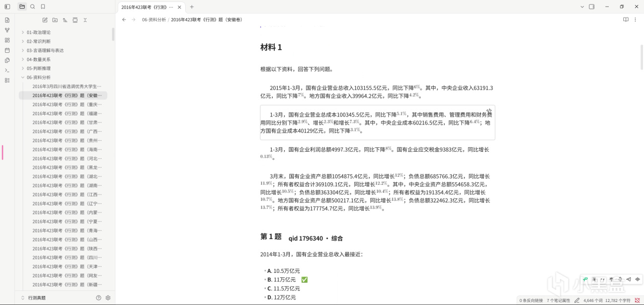Toggle the left sidebar collapse icon
The image size is (644, 305).
pos(7,7)
